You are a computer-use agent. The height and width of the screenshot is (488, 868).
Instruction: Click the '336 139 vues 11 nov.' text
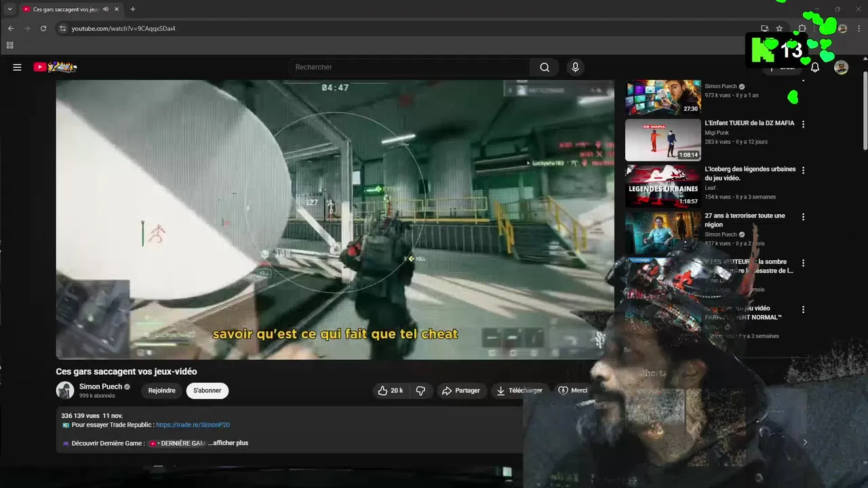pos(92,415)
